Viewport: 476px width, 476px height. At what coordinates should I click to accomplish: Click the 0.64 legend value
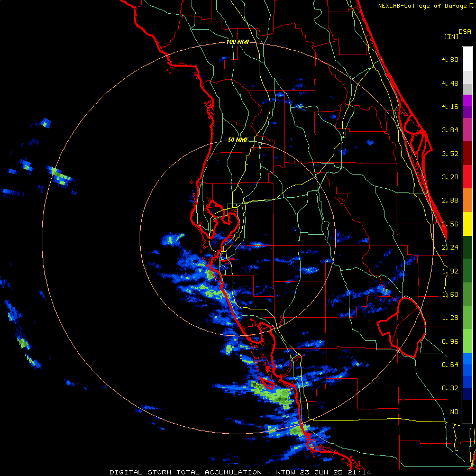(450, 365)
